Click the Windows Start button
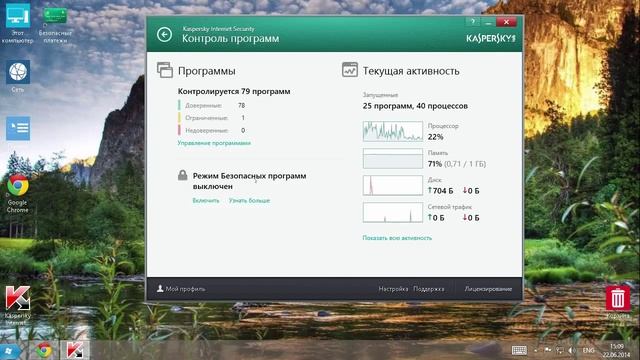Viewport: 640px width, 360px height. pyautogui.click(x=9, y=351)
